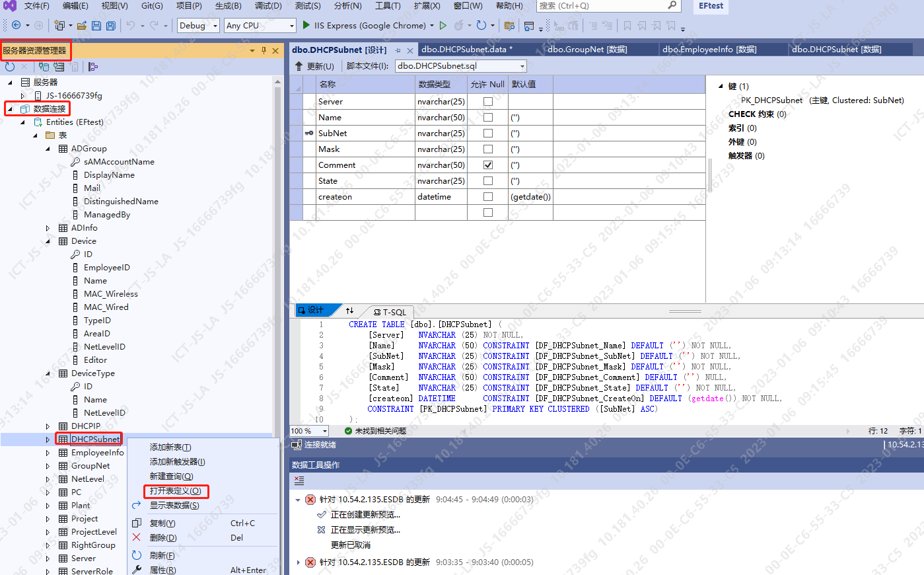
Task: Click the Save All toolbar icon
Action: (111, 26)
